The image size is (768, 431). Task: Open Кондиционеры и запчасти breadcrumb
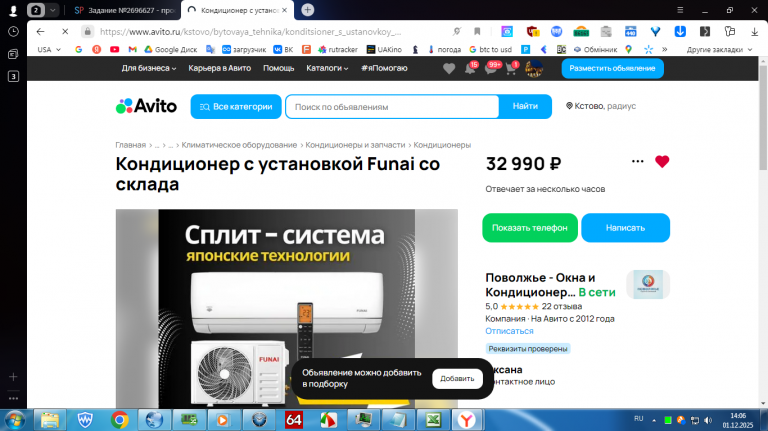click(x=355, y=145)
